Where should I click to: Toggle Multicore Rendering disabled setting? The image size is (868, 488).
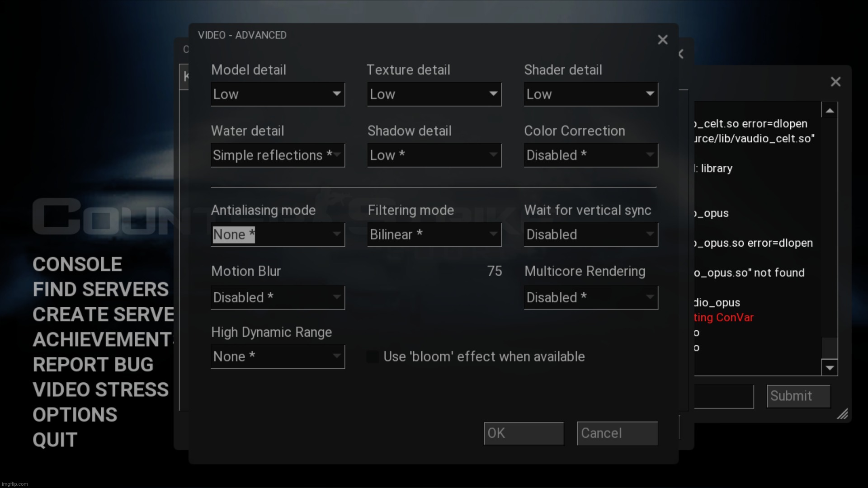point(589,297)
